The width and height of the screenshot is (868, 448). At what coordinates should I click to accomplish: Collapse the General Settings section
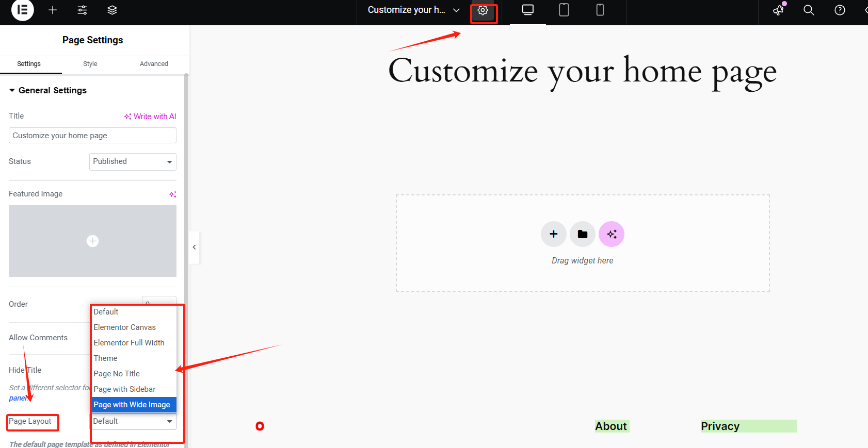coord(47,90)
